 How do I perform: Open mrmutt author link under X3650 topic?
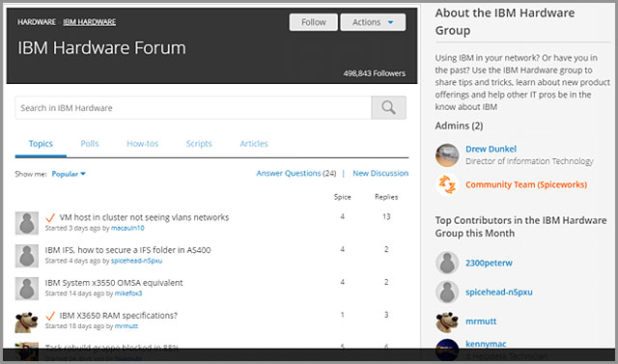coord(126,326)
